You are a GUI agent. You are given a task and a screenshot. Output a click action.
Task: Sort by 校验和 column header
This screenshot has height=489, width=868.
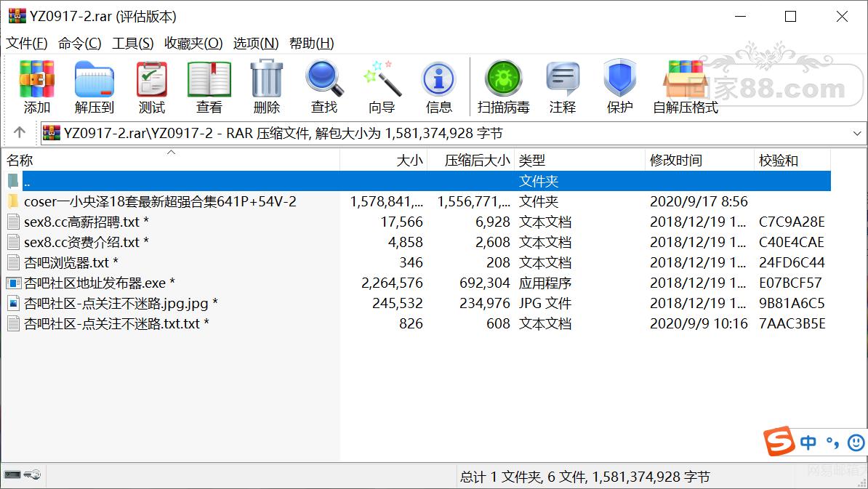[792, 161]
